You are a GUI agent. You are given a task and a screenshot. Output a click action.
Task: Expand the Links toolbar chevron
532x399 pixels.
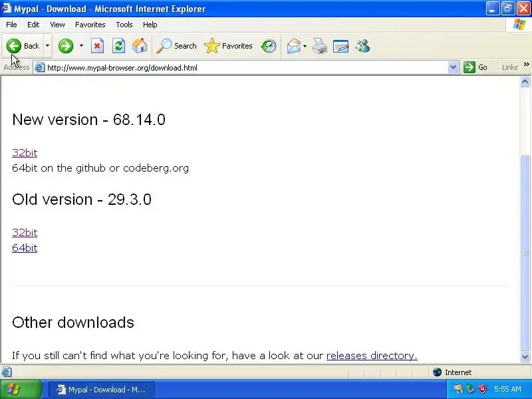click(526, 65)
